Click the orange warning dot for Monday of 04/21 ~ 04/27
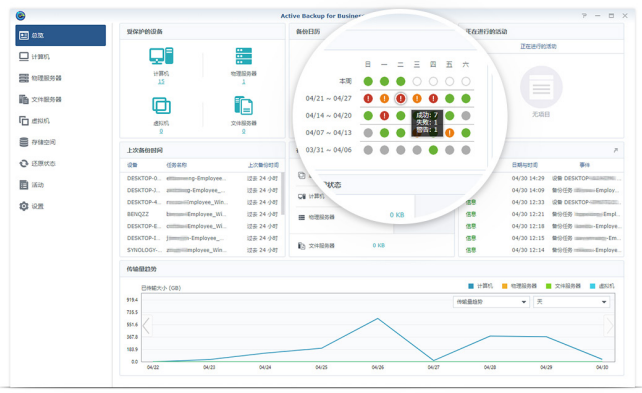642x393 pixels. point(384,98)
